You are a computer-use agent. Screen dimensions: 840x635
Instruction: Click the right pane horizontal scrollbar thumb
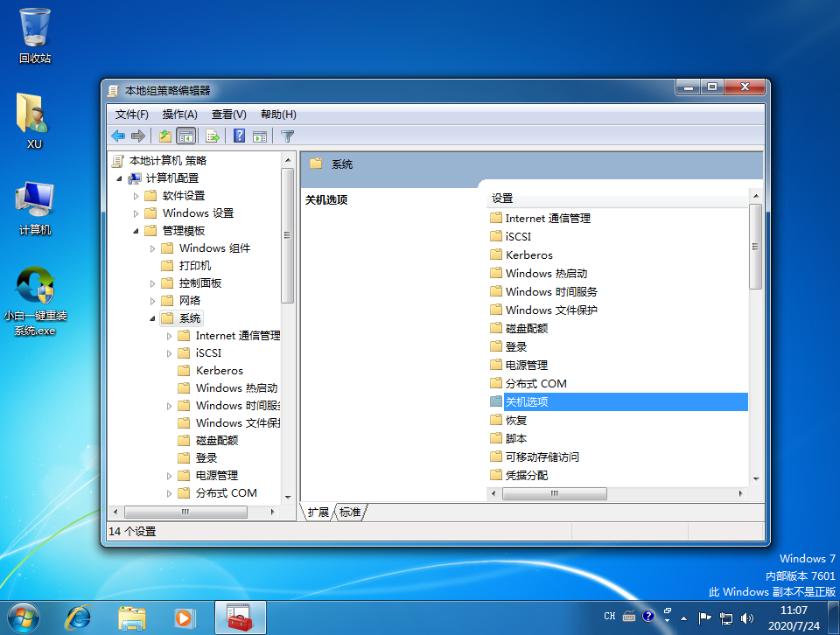[x=555, y=493]
